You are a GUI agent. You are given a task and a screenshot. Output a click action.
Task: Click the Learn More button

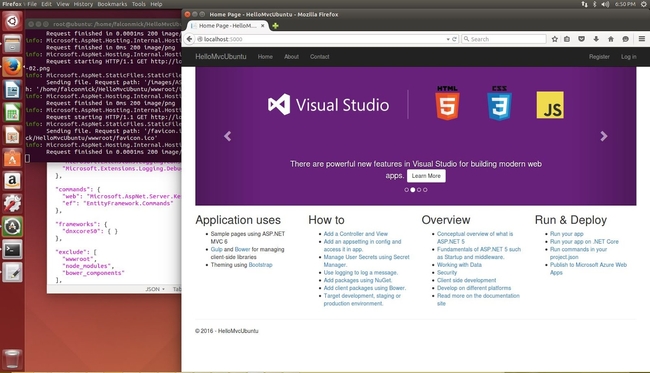(x=426, y=176)
